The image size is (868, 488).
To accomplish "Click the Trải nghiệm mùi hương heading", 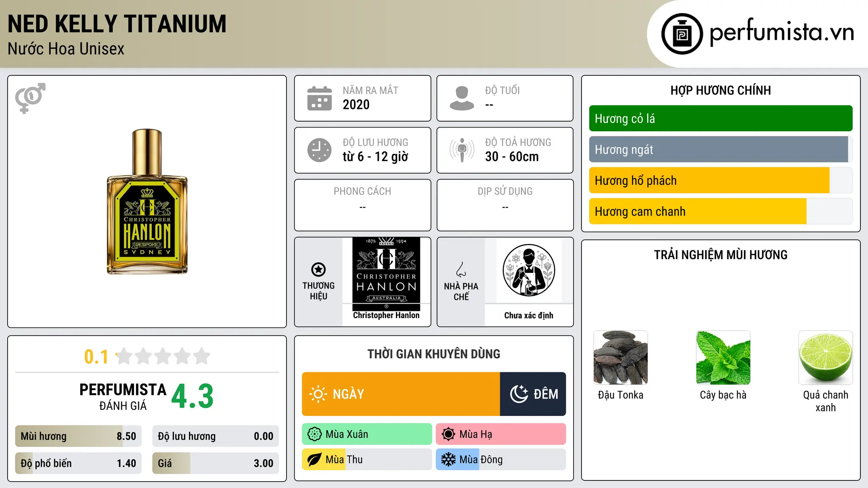I will [721, 255].
